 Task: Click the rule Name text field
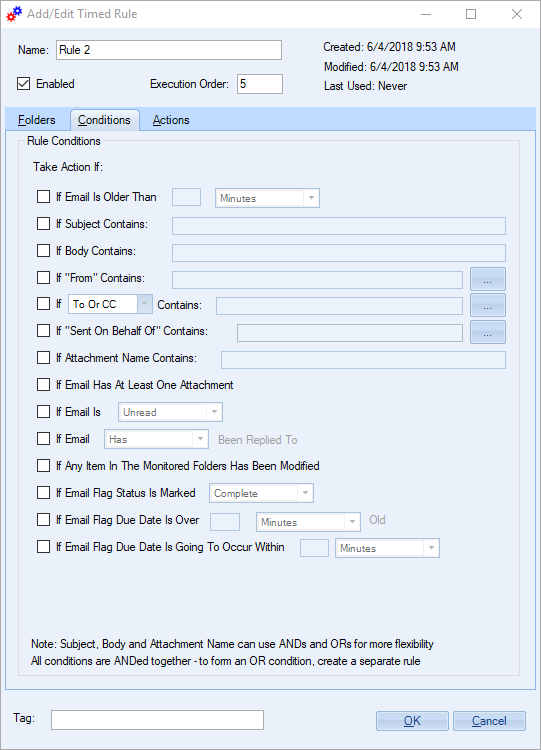coord(169,50)
